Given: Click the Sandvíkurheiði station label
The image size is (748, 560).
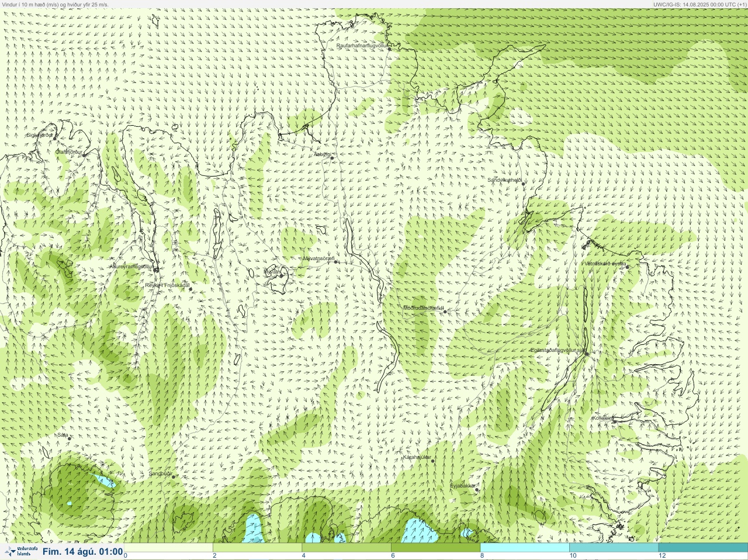Looking at the screenshot, I should click(x=505, y=180).
